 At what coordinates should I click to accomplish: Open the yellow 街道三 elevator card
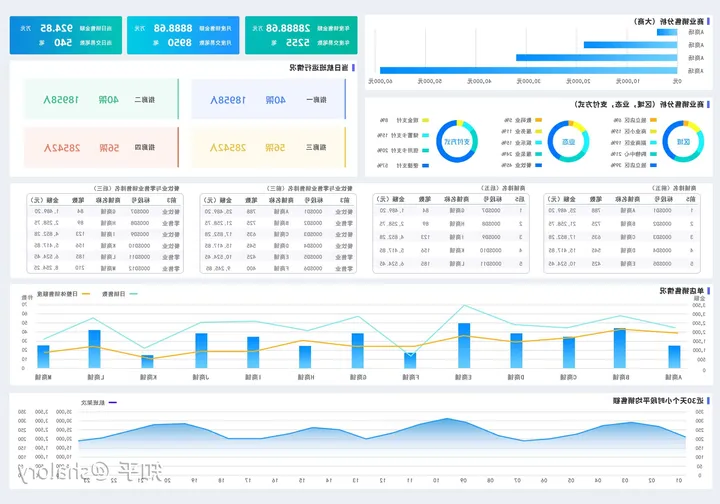pos(267,147)
